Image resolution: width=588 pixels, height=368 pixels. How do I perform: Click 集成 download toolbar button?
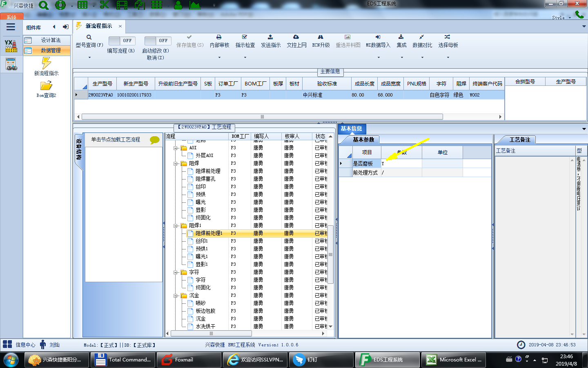pyautogui.click(x=401, y=41)
